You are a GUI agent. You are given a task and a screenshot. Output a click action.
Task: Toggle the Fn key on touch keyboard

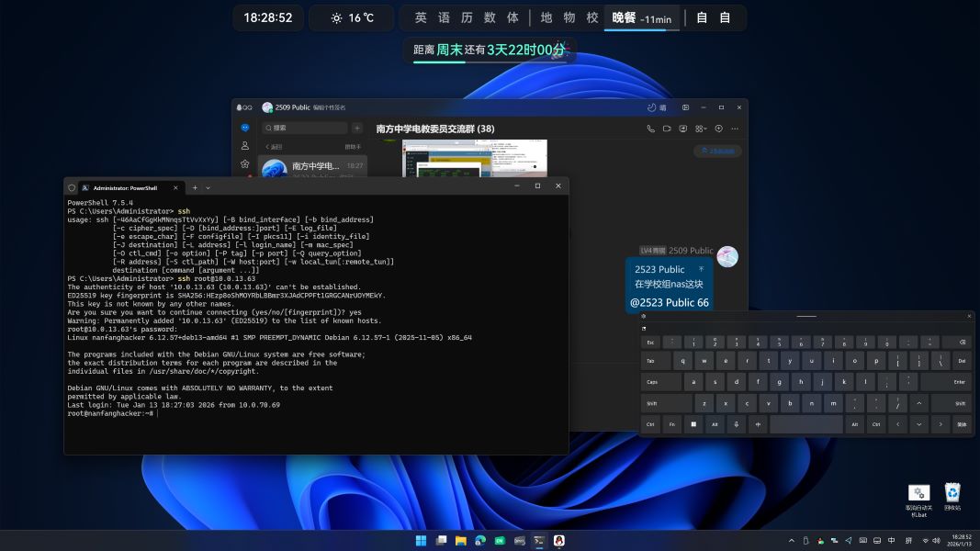[x=671, y=424]
